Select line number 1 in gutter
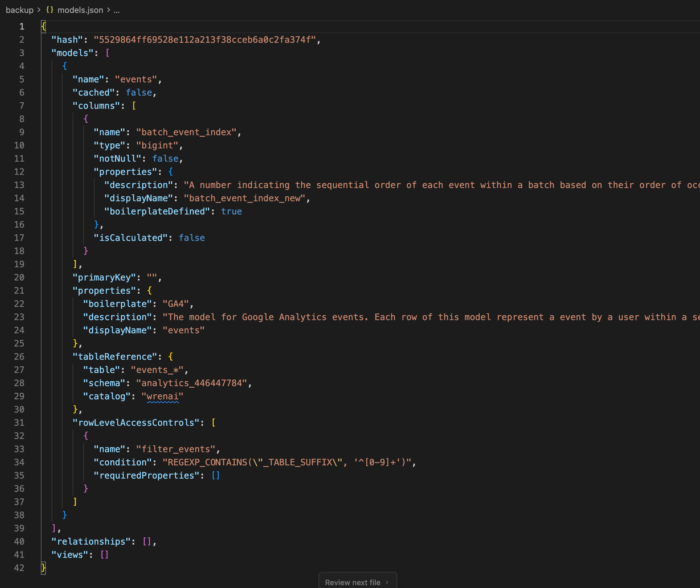Screen dimensions: 700x588 [x=22, y=26]
